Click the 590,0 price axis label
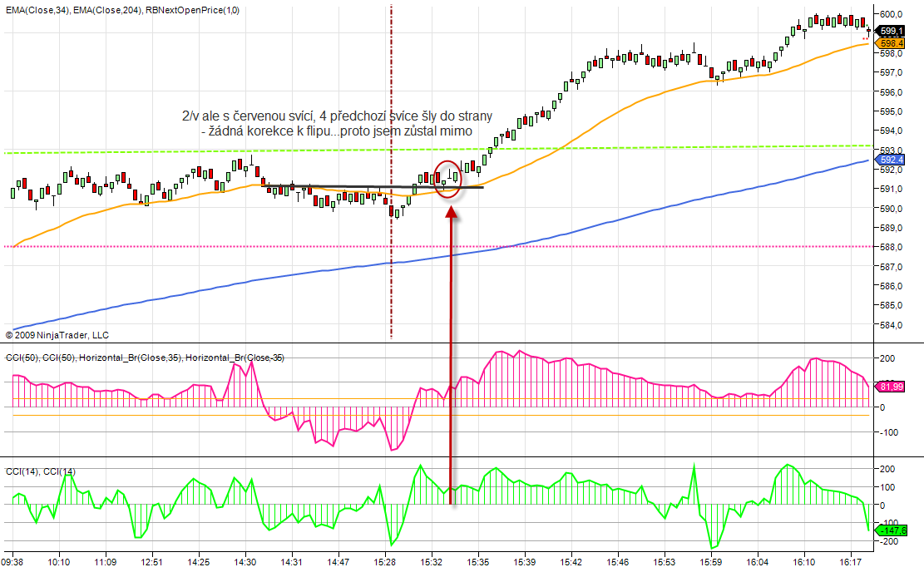924x572 pixels. click(891, 209)
